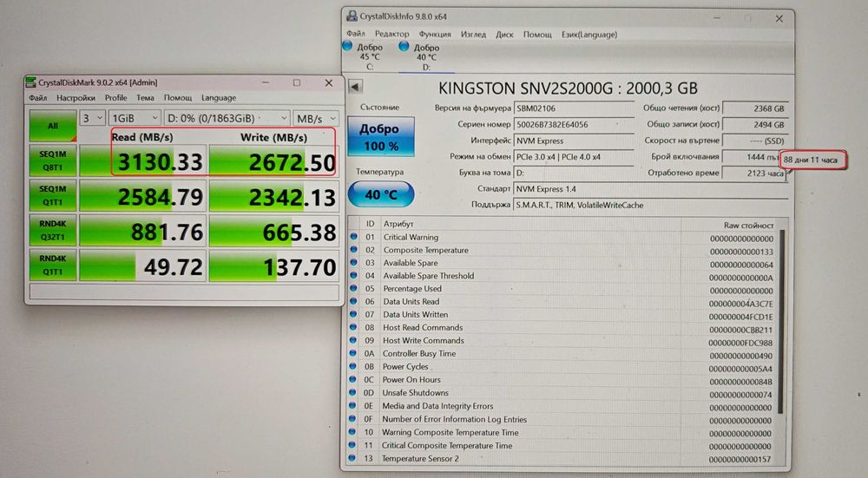Open the MB/s unit dropdown
This screenshot has width=868, height=478.
(x=316, y=118)
